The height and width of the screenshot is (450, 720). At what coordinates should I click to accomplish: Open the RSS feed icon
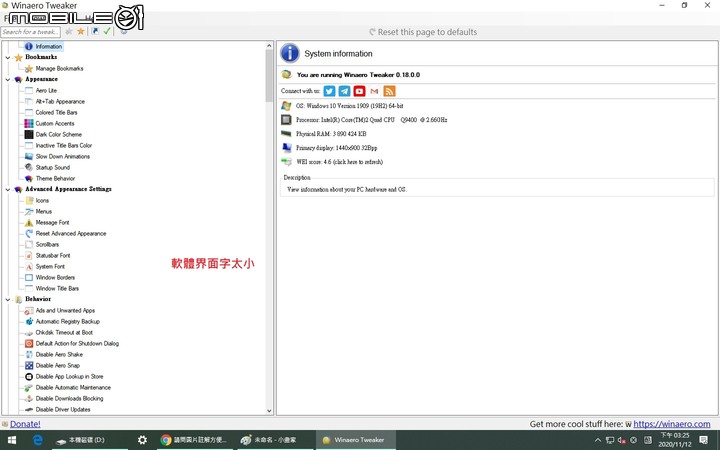pyautogui.click(x=389, y=91)
